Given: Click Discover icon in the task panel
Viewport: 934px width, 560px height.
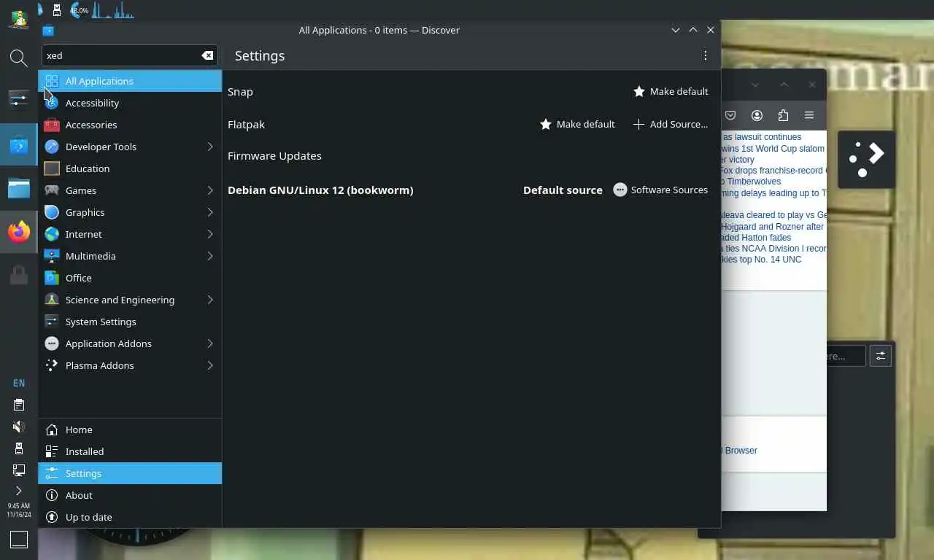Looking at the screenshot, I should pyautogui.click(x=19, y=147).
